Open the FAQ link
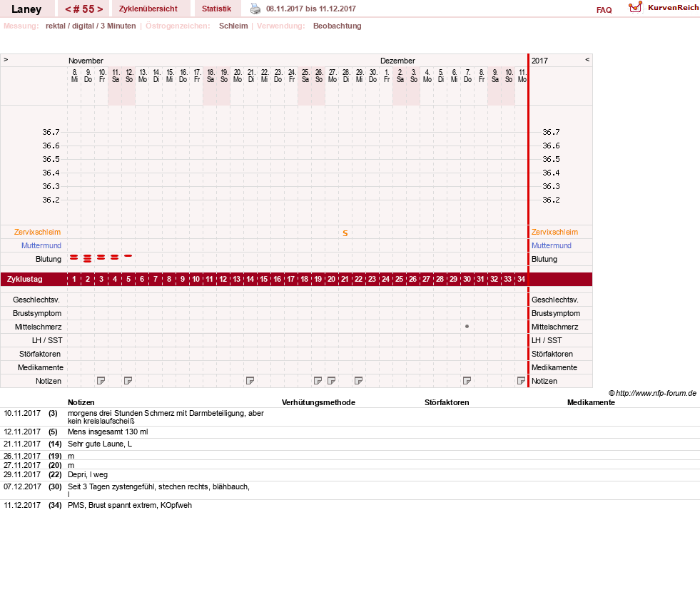Viewport: 700px width, 607px height. (604, 10)
